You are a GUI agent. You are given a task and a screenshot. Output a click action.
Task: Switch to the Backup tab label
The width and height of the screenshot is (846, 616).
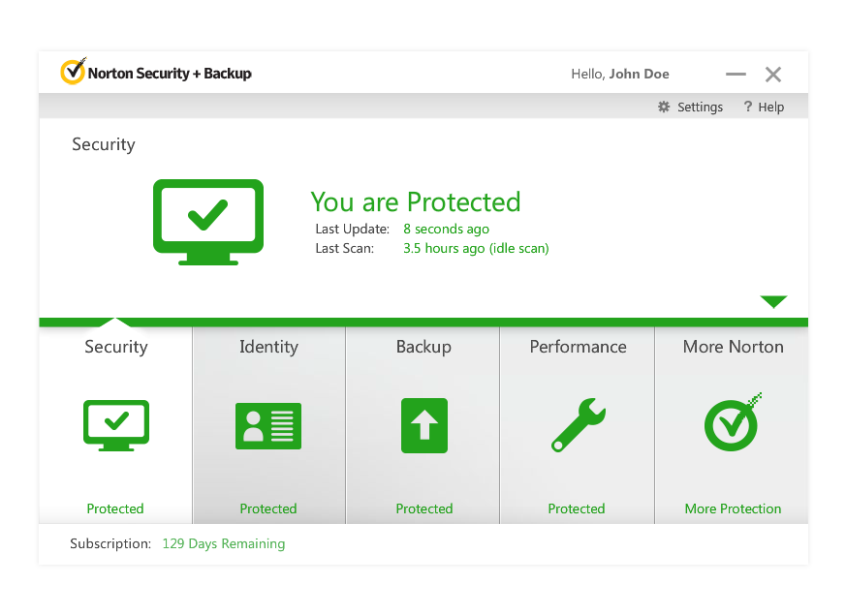[x=423, y=347]
